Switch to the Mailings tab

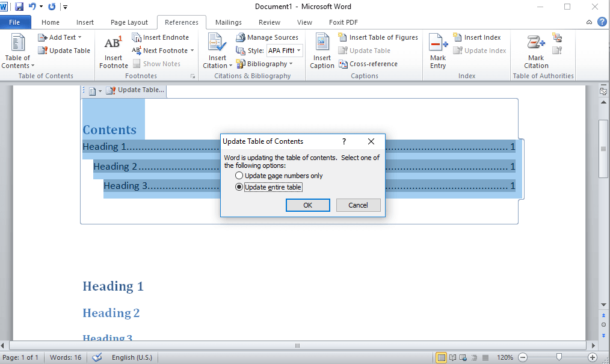[x=229, y=22]
